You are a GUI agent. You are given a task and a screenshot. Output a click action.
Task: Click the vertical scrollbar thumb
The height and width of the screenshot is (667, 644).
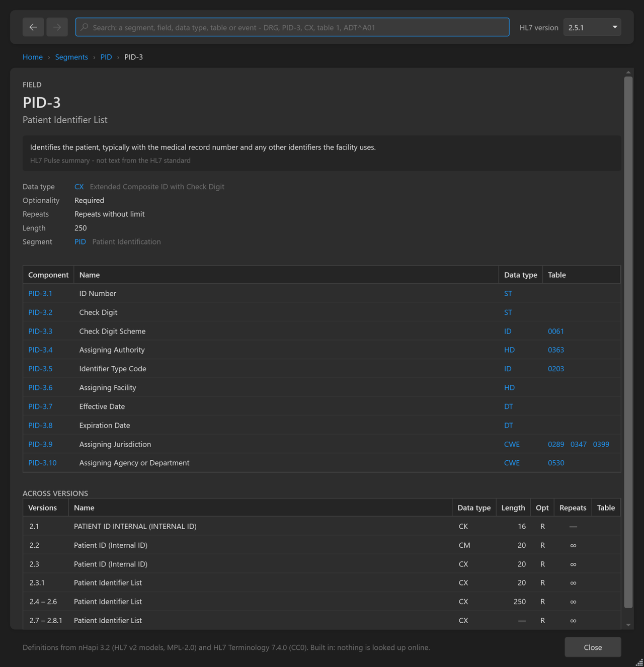pyautogui.click(x=628, y=342)
